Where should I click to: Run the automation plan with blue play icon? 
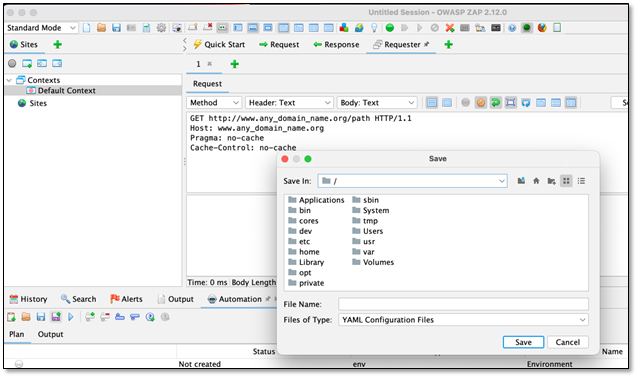pos(71,317)
